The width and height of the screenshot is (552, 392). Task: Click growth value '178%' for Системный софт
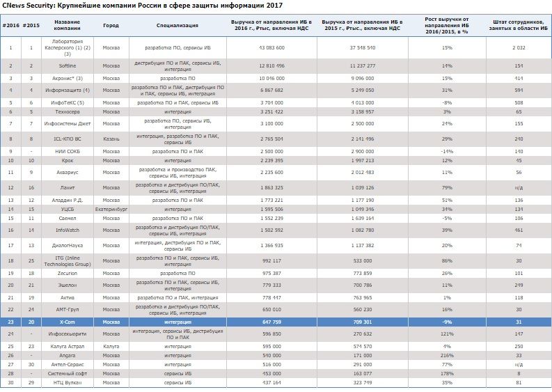click(x=447, y=373)
